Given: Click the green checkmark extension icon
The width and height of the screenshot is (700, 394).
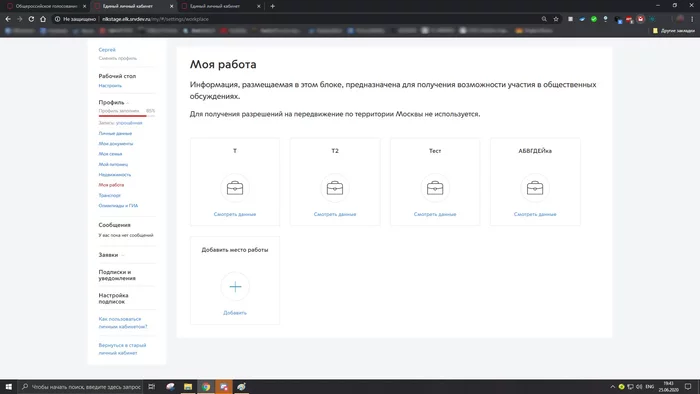Looking at the screenshot, I should (594, 19).
